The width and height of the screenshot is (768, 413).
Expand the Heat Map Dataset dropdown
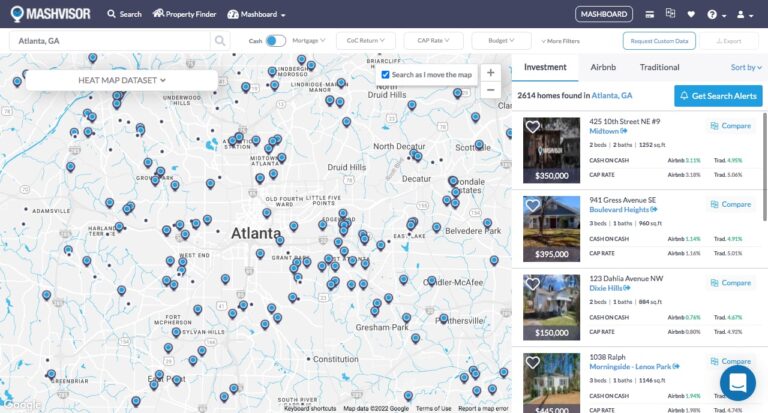[121, 79]
